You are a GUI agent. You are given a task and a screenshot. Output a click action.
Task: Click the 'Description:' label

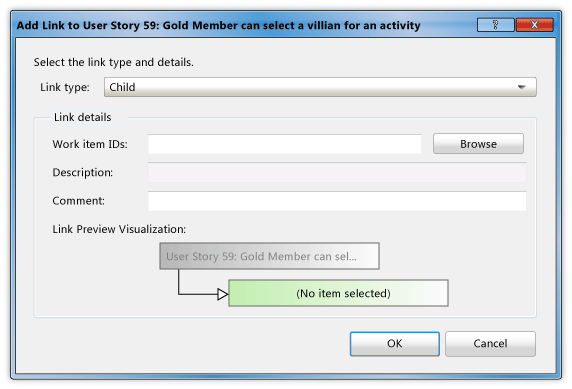[x=82, y=172]
